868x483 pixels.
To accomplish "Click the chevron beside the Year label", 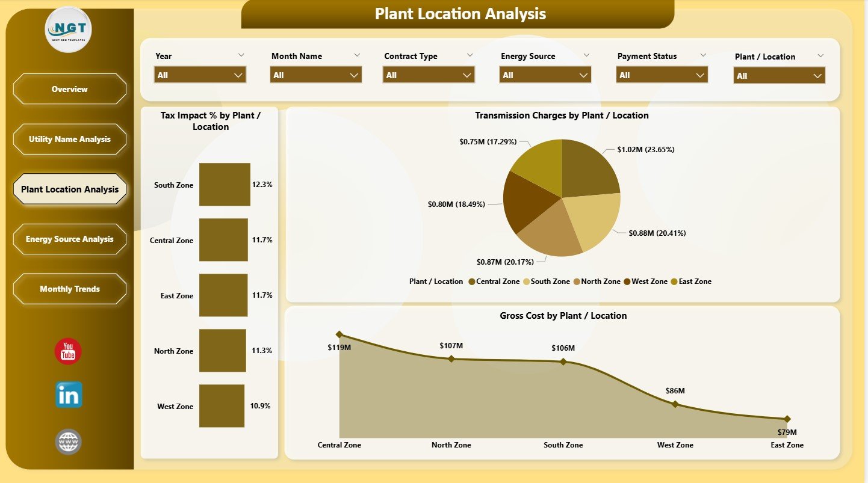I will pos(241,55).
